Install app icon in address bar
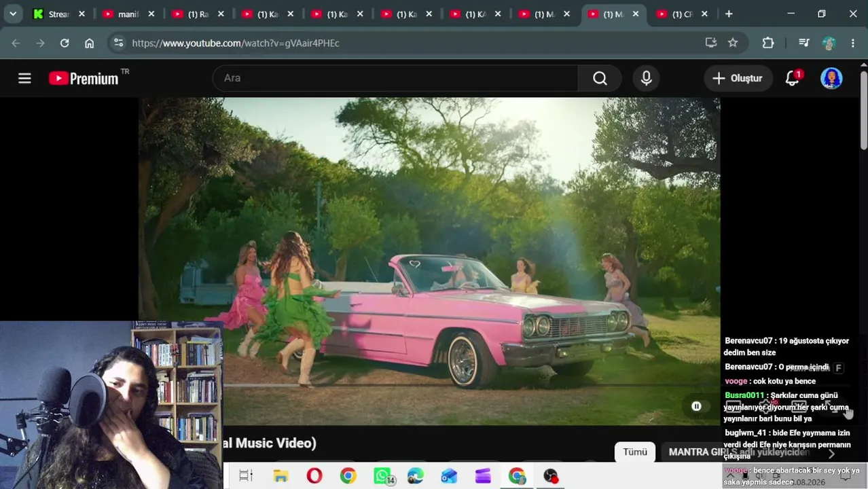The width and height of the screenshot is (868, 489). click(711, 43)
